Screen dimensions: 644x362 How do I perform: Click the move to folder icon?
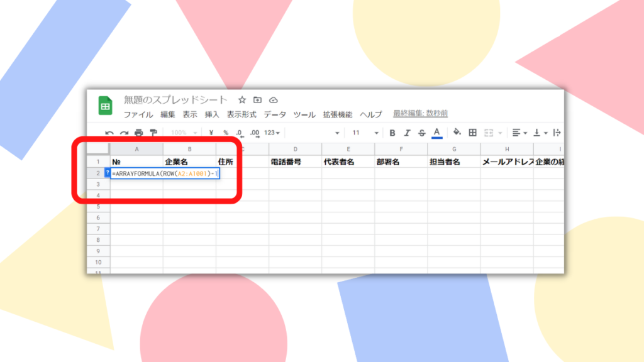(x=258, y=100)
